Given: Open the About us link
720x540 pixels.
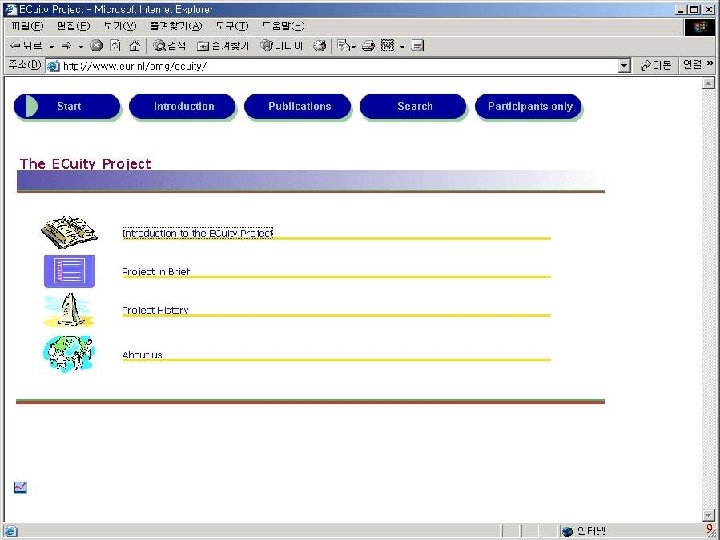Looking at the screenshot, I should [x=142, y=355].
